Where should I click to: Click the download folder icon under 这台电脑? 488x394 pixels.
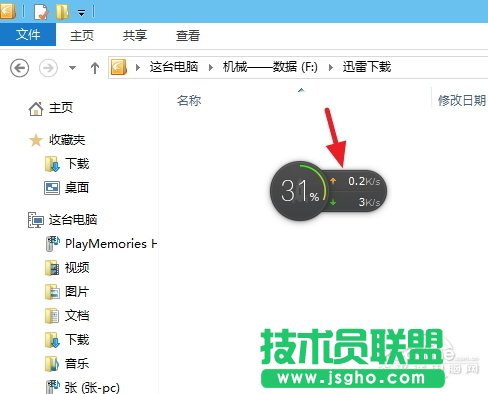52,340
